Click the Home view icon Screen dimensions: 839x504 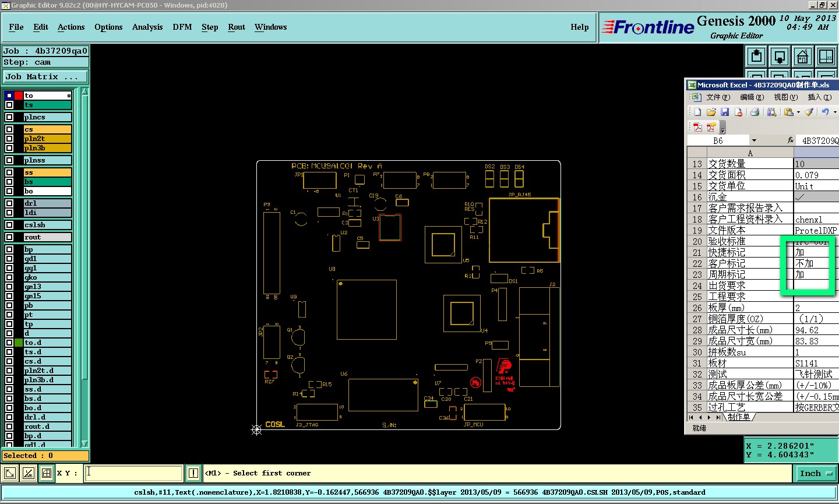[x=802, y=57]
